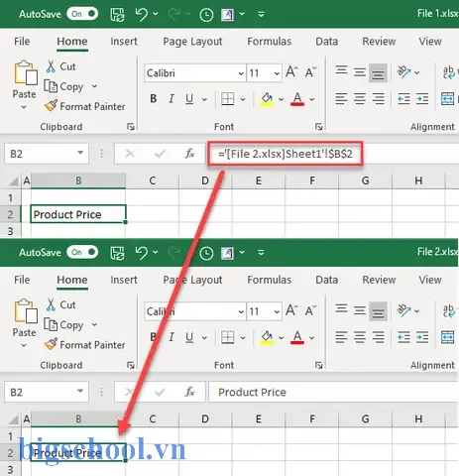Switch to View tab in File 2

click(430, 280)
